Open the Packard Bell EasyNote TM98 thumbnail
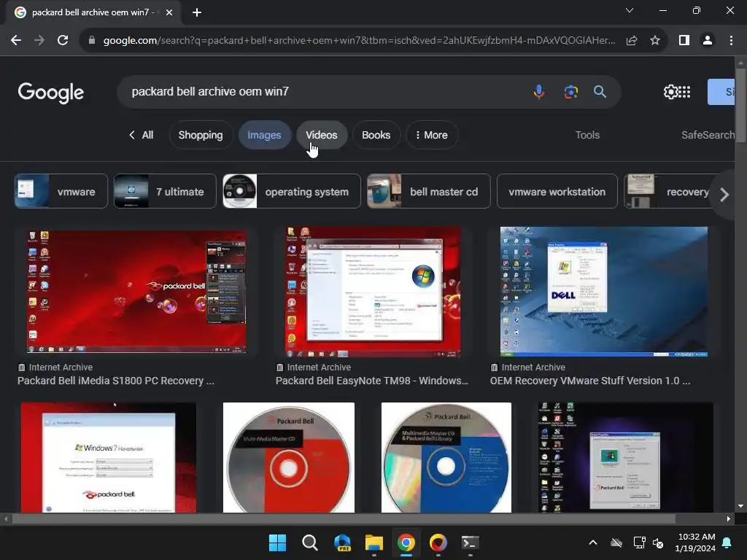The image size is (747, 560). pos(373,292)
